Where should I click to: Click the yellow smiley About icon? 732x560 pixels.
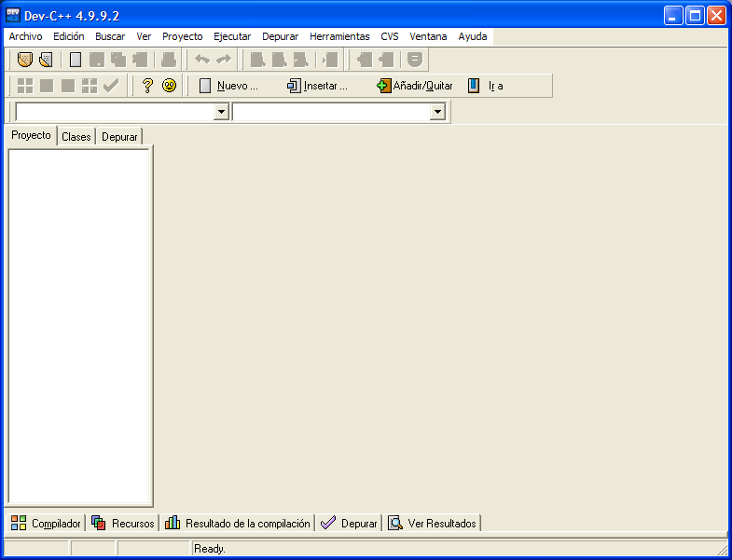(x=169, y=86)
